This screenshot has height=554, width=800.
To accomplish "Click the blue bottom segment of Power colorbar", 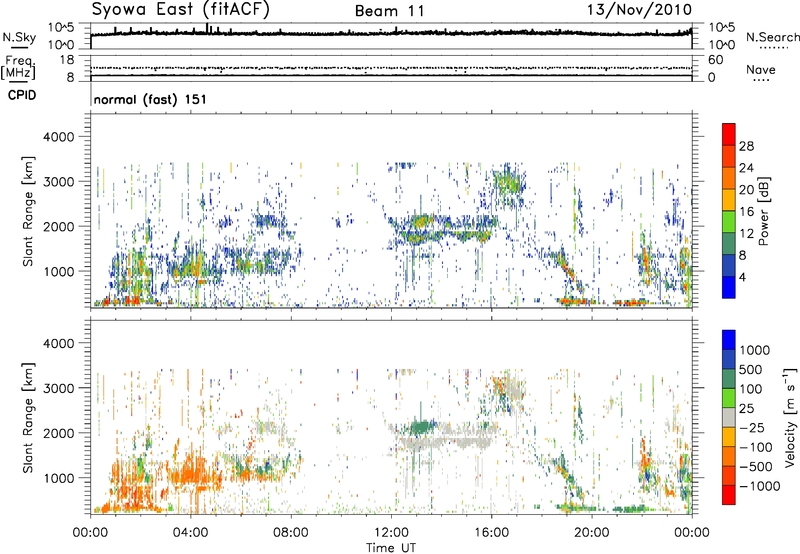I will coord(729,287).
